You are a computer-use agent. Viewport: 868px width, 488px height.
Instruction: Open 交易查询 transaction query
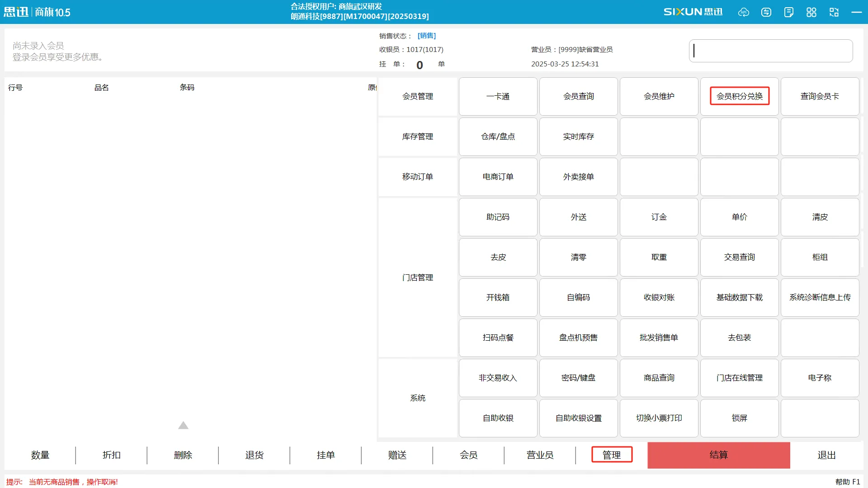point(739,257)
